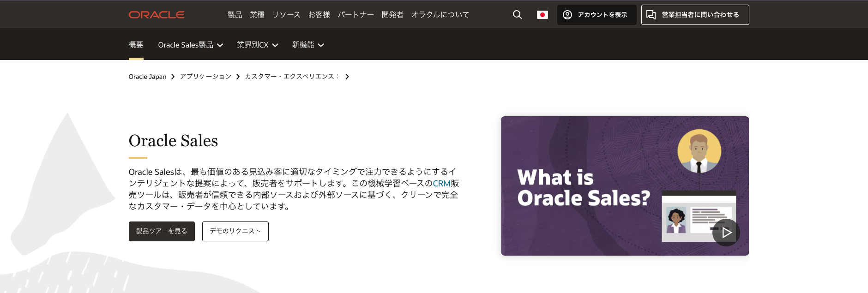Play the What is Oracle Sales video
Image resolution: width=868 pixels, height=293 pixels.
point(726,233)
